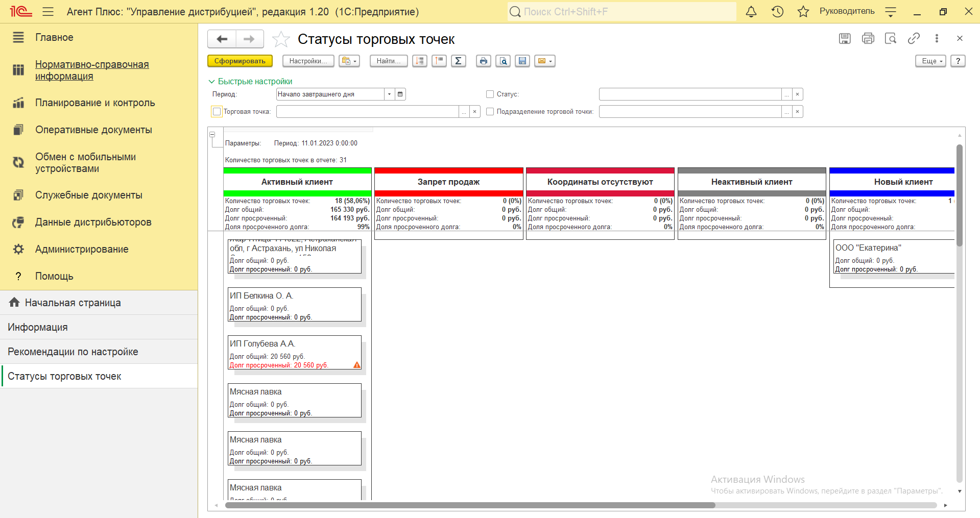Expand the Период dropdown arrow
This screenshot has height=518, width=980.
coord(390,94)
